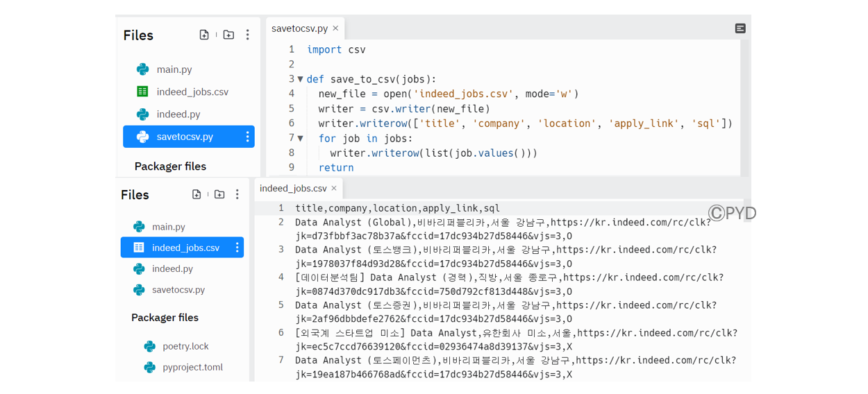This screenshot has height=394, width=868.
Task: Click the Python icon next to poetry.lock
Action: click(x=149, y=346)
